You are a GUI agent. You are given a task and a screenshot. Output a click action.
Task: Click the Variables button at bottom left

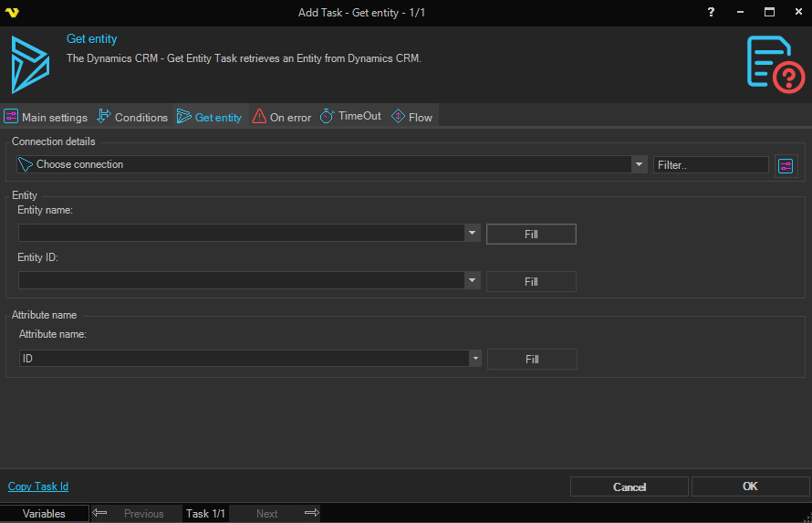tap(44, 513)
